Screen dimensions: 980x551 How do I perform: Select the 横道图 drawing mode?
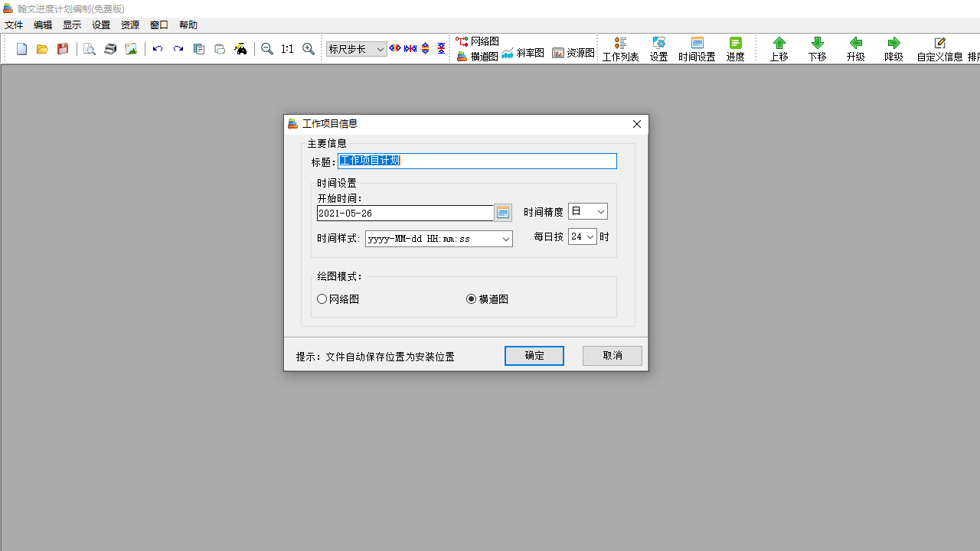471,298
